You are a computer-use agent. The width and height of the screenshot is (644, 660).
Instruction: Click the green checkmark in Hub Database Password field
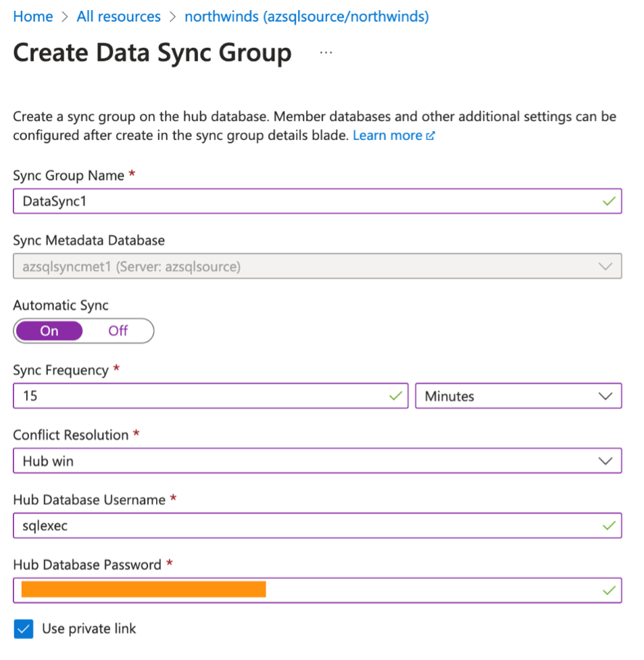coord(608,589)
